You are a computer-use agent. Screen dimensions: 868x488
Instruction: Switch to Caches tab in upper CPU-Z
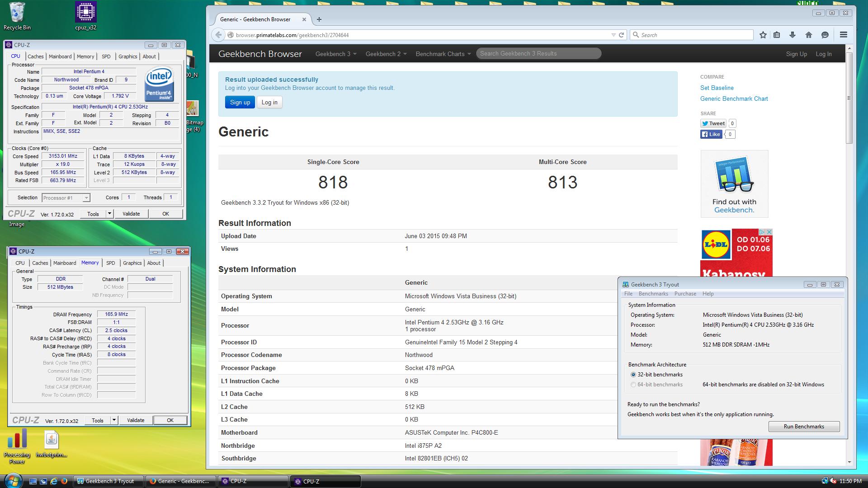(x=35, y=56)
